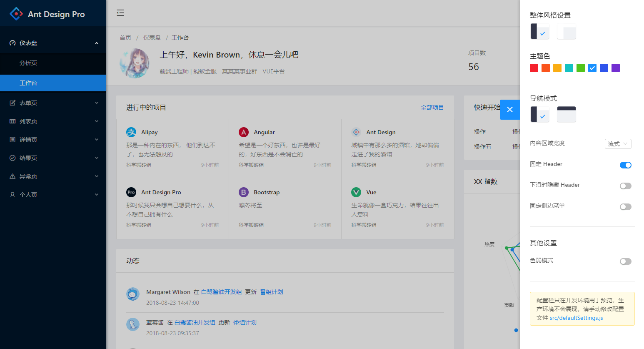Open the Vue project title link
Screen dimensions: 644x349
click(371, 192)
